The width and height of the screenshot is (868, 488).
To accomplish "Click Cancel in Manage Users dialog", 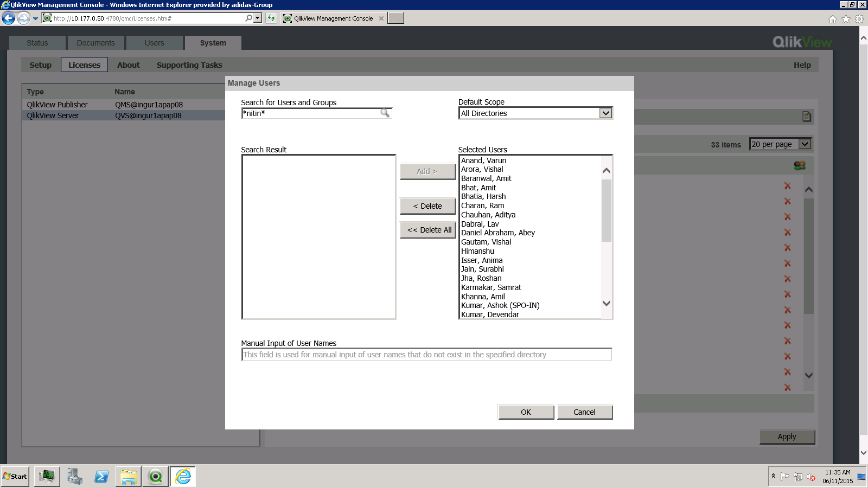I will coord(585,412).
